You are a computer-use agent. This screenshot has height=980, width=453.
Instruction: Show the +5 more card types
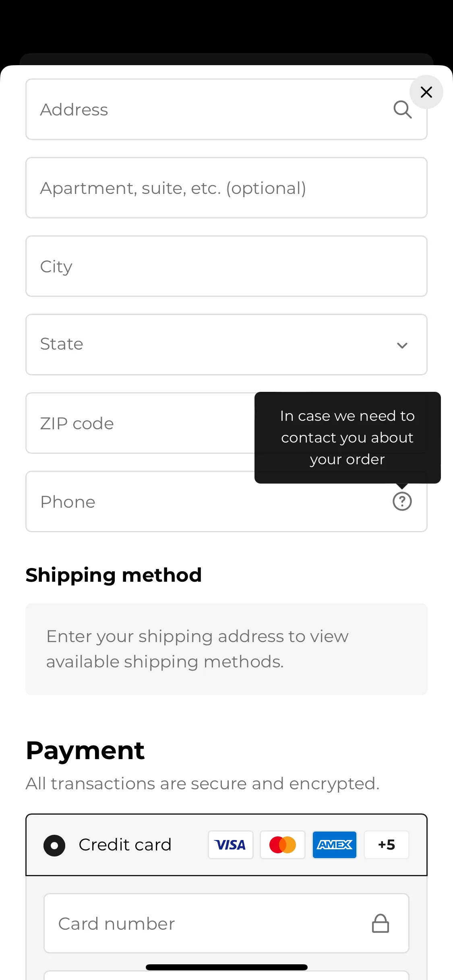[x=387, y=845]
